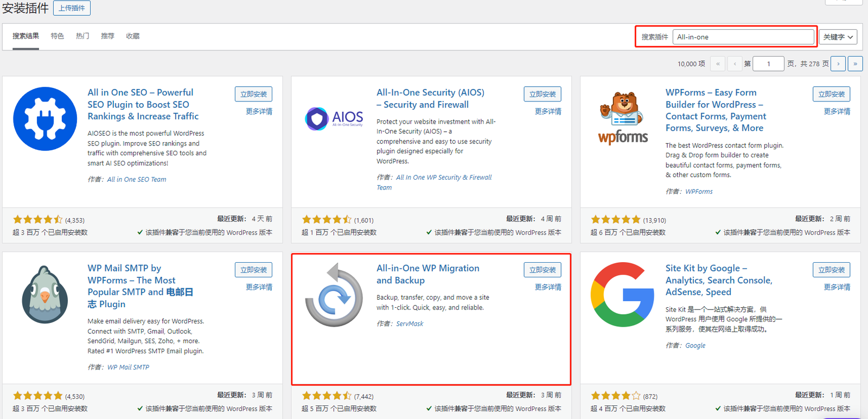
Task: Switch to the 推荐 tab
Action: (x=107, y=36)
